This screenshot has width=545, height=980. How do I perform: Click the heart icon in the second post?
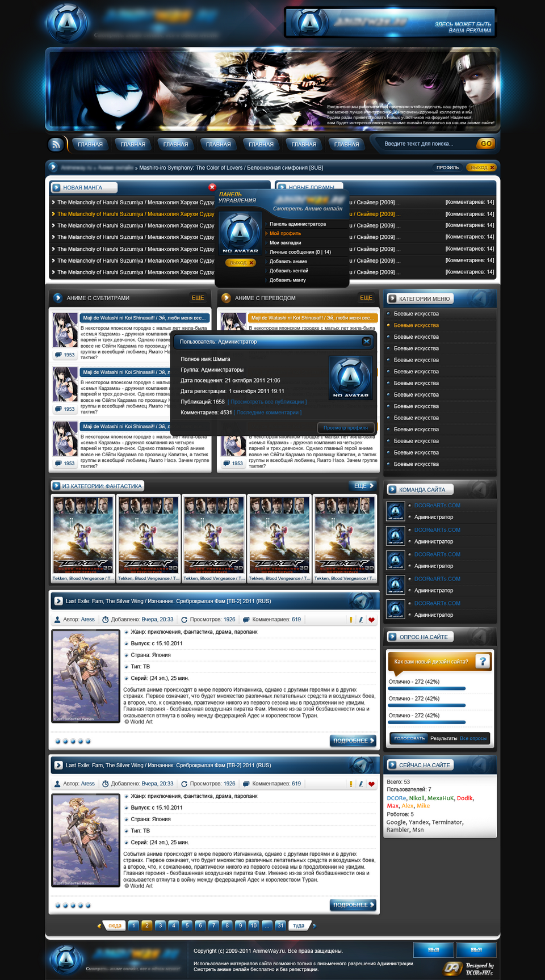371,784
